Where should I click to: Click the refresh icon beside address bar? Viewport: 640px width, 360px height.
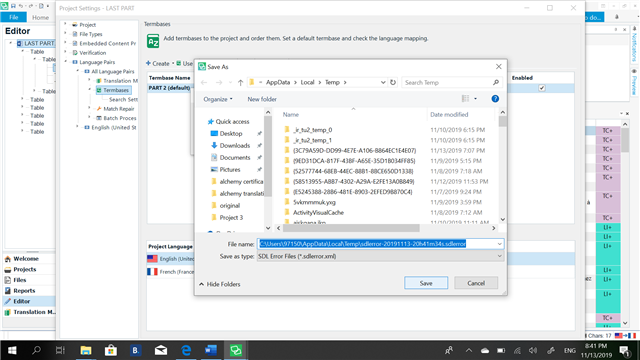pyautogui.click(x=393, y=82)
